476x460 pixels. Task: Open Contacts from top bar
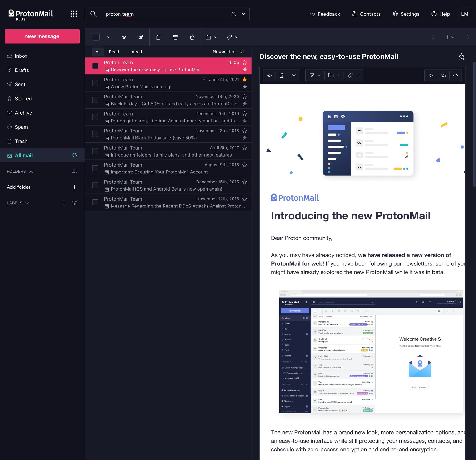[366, 14]
